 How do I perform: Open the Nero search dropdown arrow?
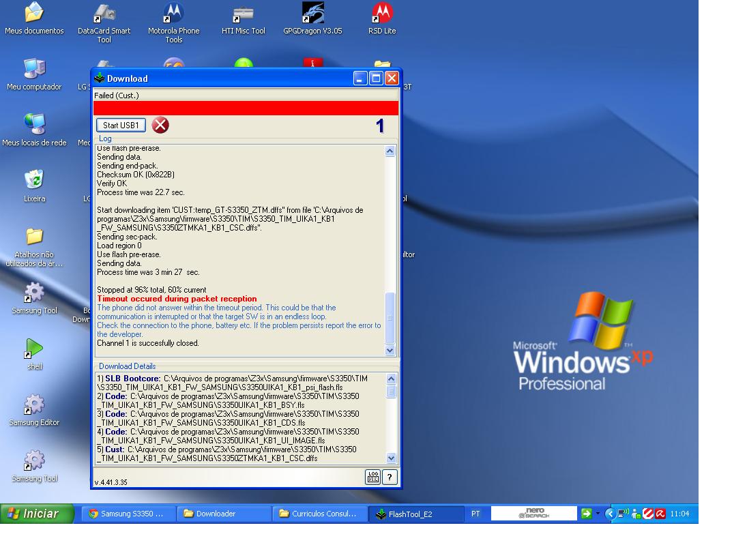[x=598, y=514]
